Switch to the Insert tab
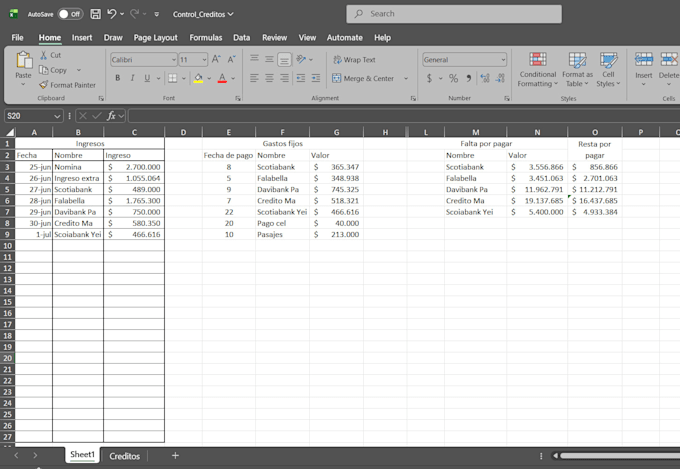The height and width of the screenshot is (469, 680). point(82,38)
